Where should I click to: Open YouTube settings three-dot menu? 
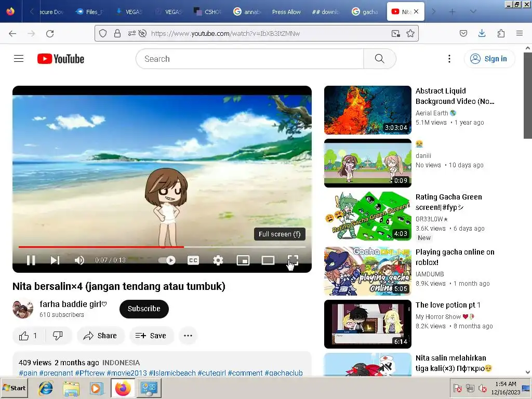pyautogui.click(x=449, y=59)
